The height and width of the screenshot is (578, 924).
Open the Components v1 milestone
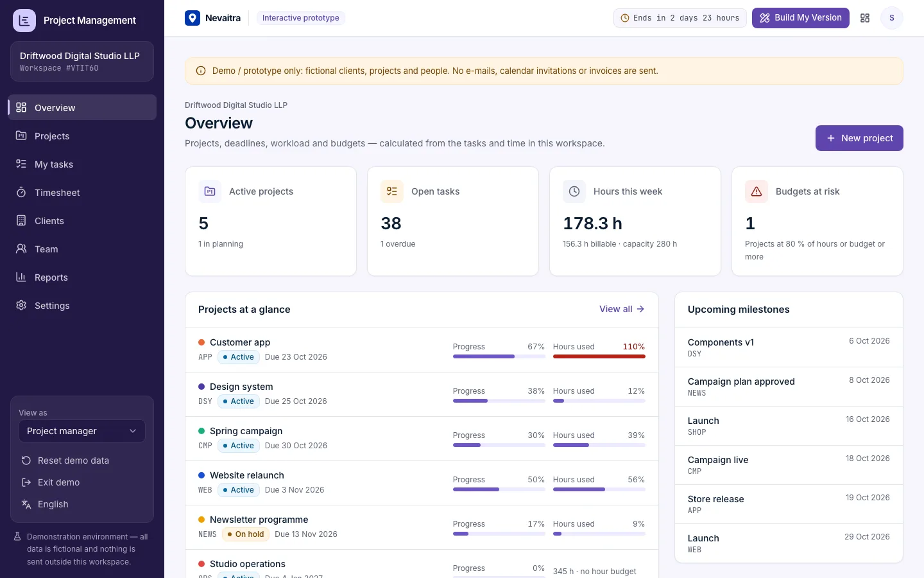pos(789,347)
